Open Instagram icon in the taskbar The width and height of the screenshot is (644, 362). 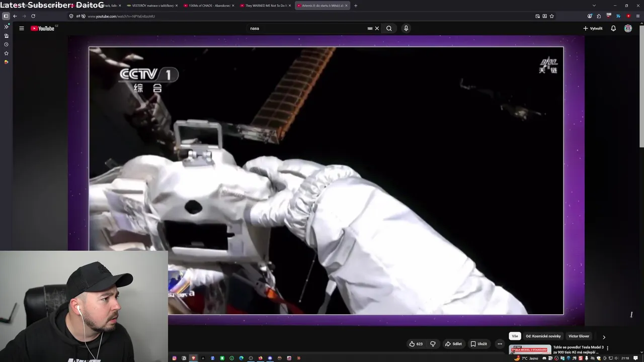pyautogui.click(x=174, y=358)
